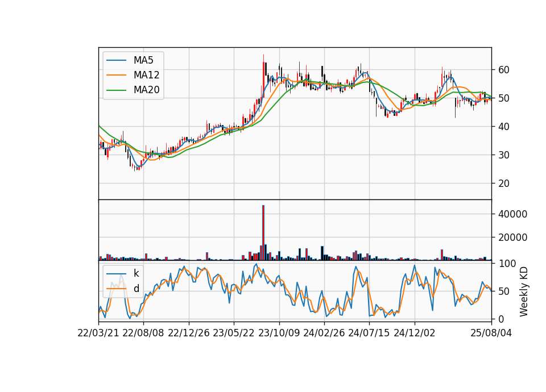
Task: Click the price axis value 60
Action: [x=503, y=70]
